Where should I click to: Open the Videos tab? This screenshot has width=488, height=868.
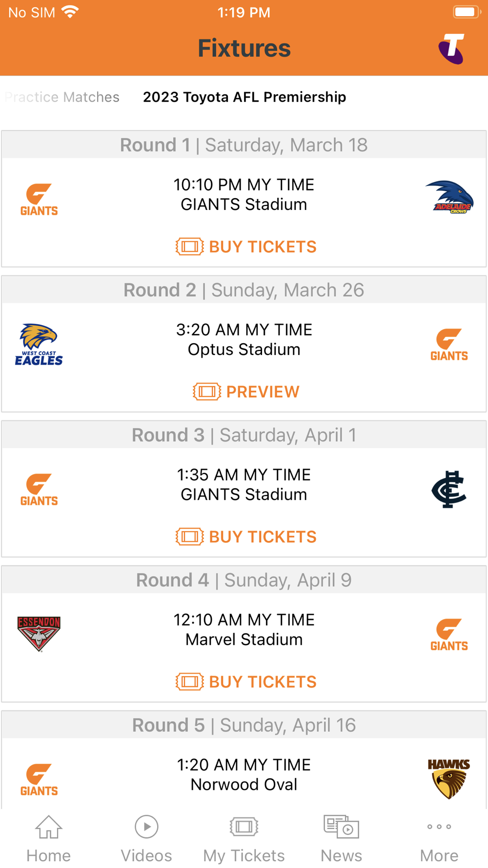pos(146,839)
